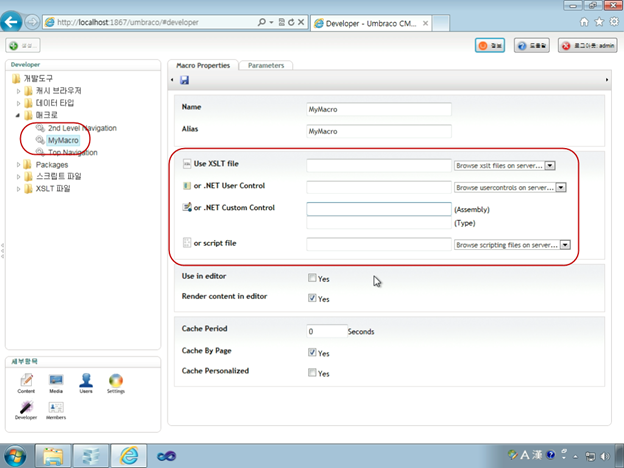Click the Alias input field

pyautogui.click(x=379, y=131)
